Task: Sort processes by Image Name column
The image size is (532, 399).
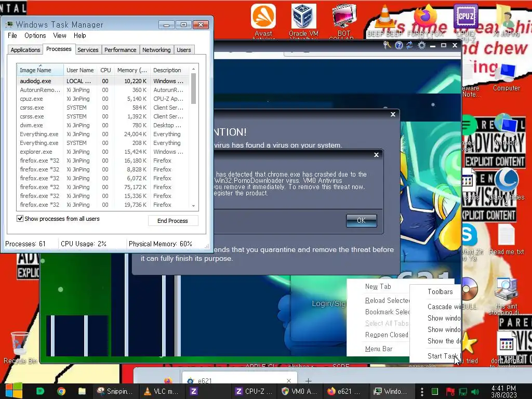Action: point(40,70)
